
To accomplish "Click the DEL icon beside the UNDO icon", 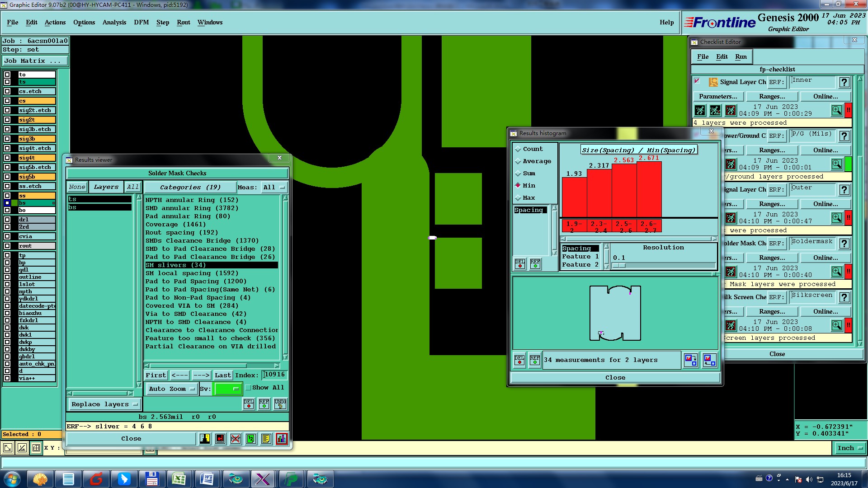I will pyautogui.click(x=249, y=404).
